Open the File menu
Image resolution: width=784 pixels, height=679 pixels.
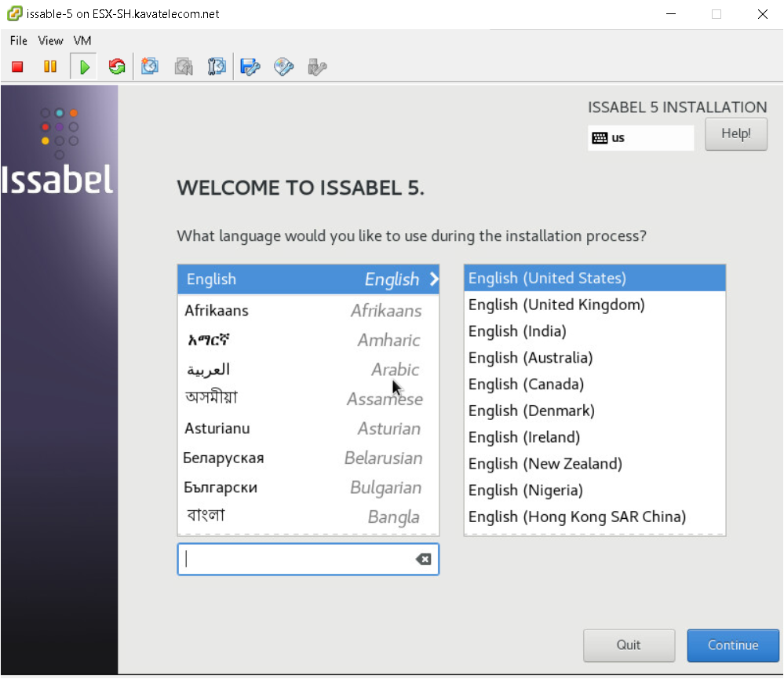19,41
